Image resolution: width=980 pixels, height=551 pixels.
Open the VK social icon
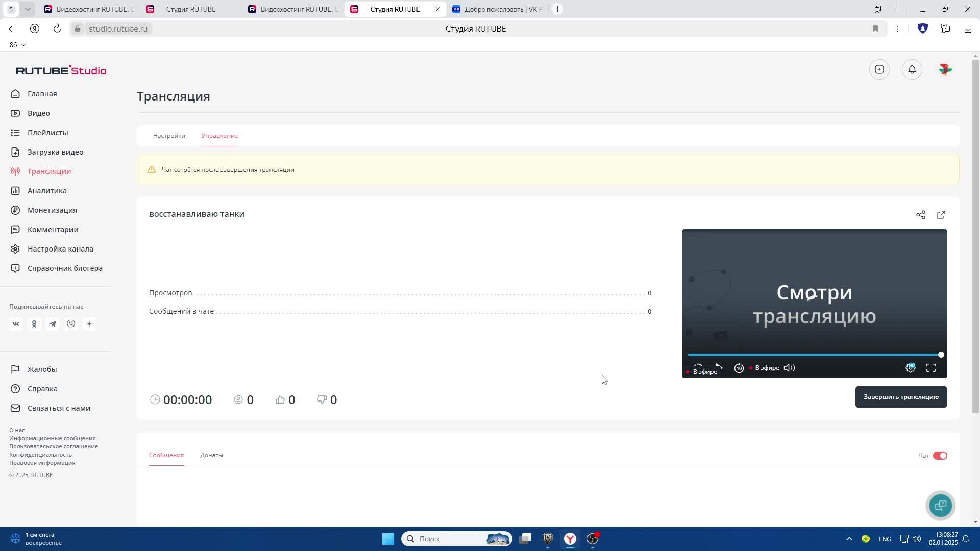point(16,324)
